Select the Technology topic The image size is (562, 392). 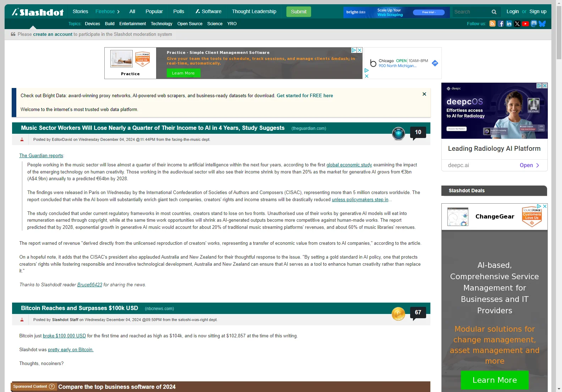coord(161,24)
